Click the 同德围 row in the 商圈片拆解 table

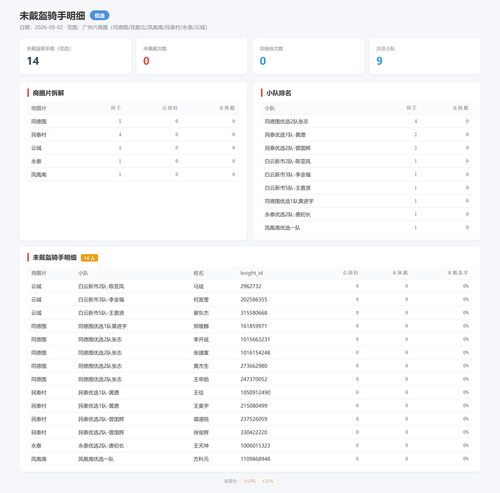coord(133,121)
